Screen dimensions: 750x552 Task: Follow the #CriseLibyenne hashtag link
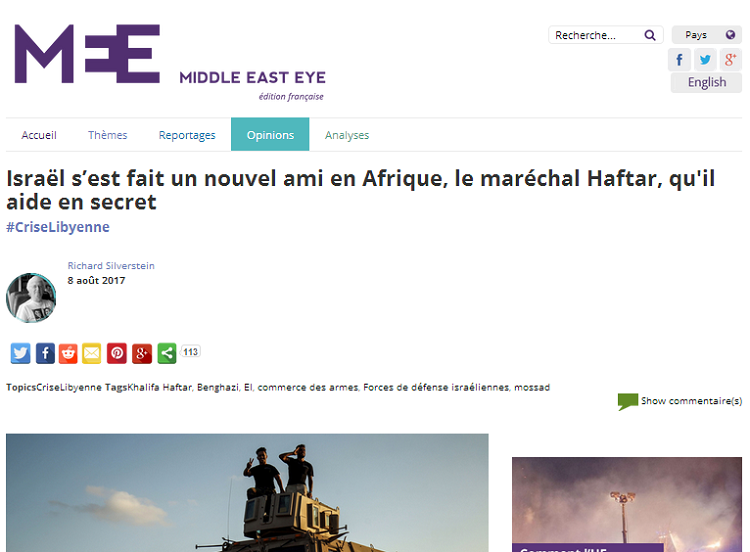[x=58, y=227]
